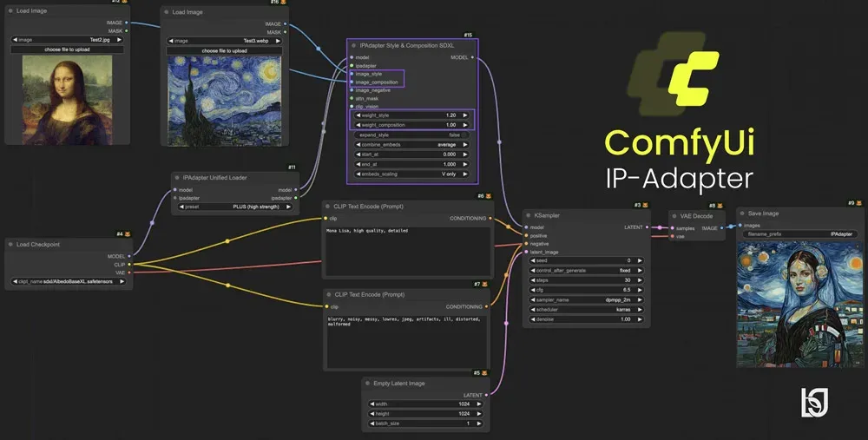
Task: Open the Test2.jpg image file dropdown
Action: tap(67, 40)
